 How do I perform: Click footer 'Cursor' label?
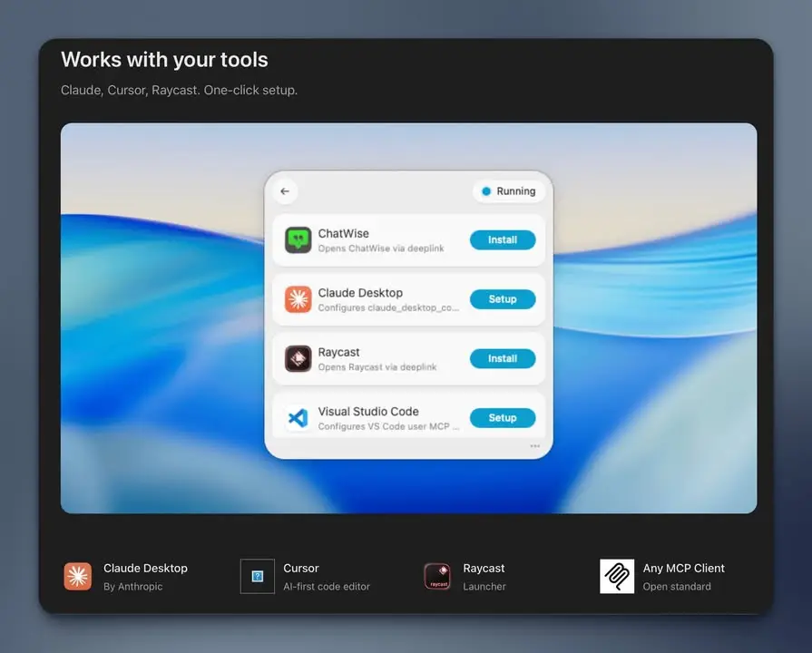[x=301, y=568]
